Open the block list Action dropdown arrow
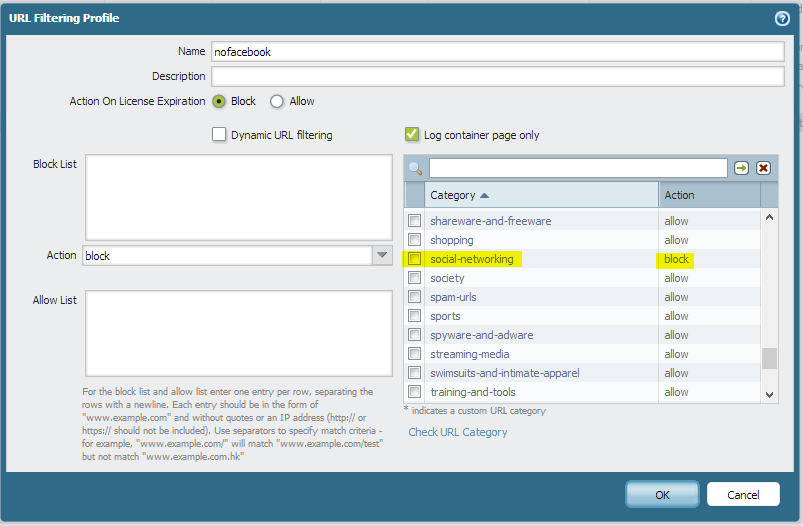 point(382,255)
